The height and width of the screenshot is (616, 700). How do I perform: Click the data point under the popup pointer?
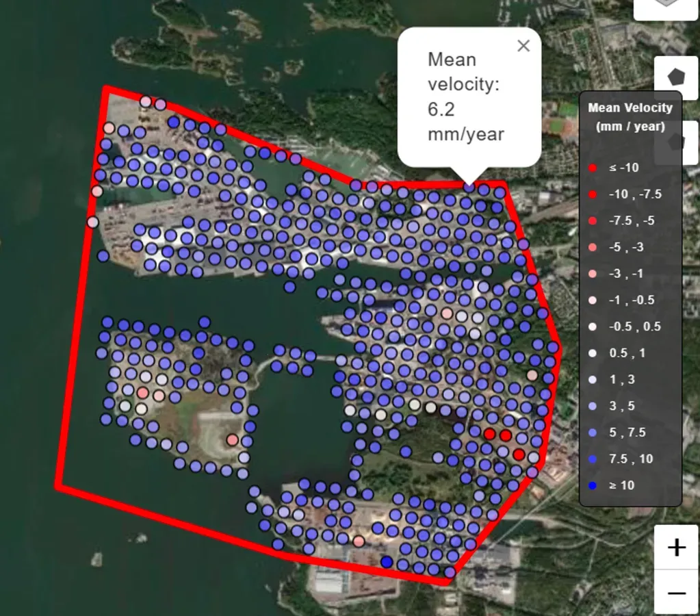coord(469,188)
